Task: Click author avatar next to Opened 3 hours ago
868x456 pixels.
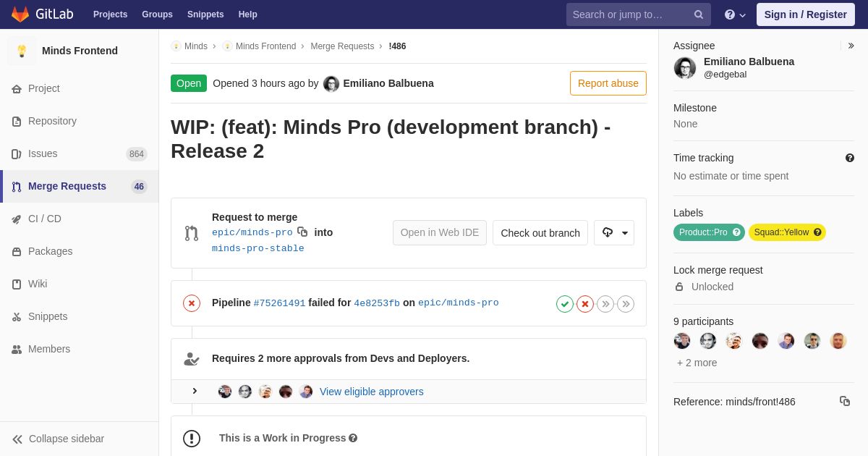Action: tap(331, 84)
